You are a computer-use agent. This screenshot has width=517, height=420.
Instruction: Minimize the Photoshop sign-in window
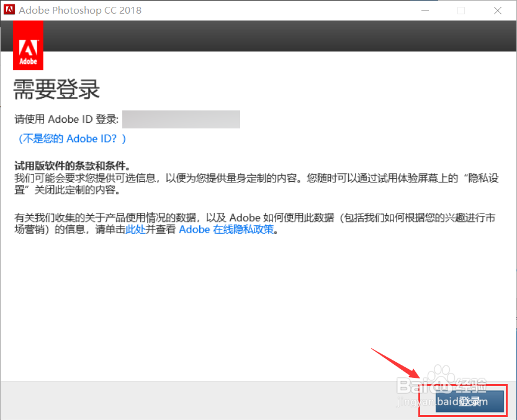coord(425,11)
